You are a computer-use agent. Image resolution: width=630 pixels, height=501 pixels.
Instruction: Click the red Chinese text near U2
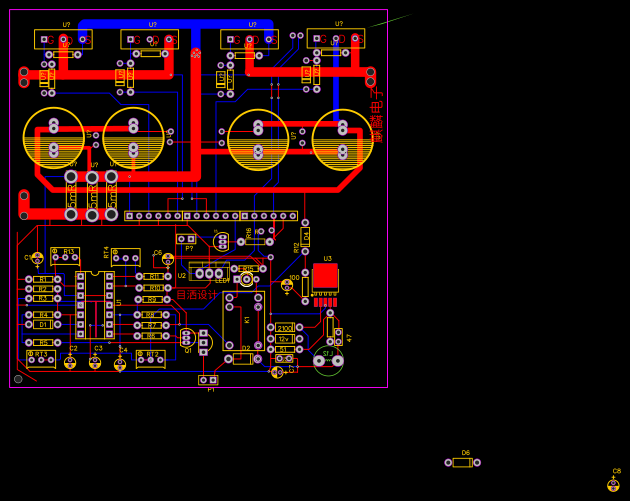(x=197, y=295)
